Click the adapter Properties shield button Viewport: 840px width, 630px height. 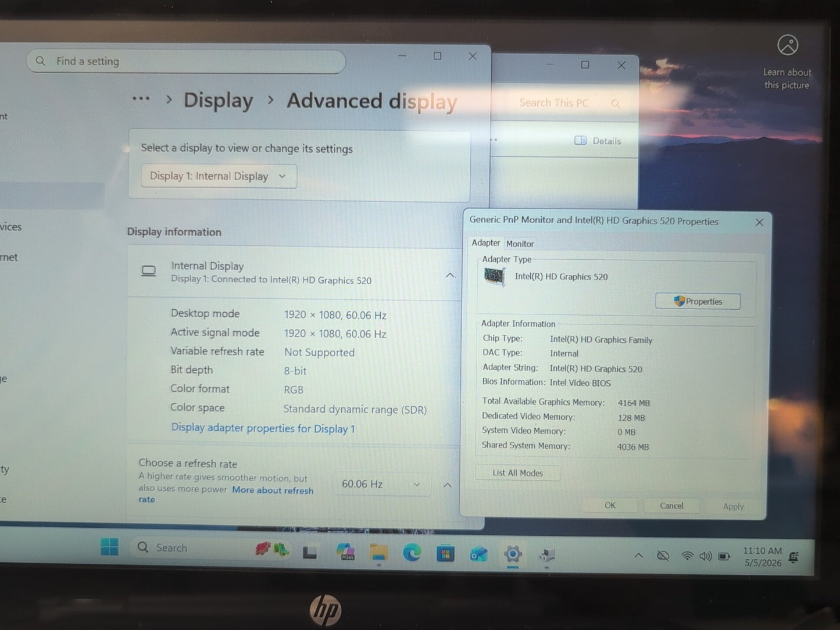[698, 301]
